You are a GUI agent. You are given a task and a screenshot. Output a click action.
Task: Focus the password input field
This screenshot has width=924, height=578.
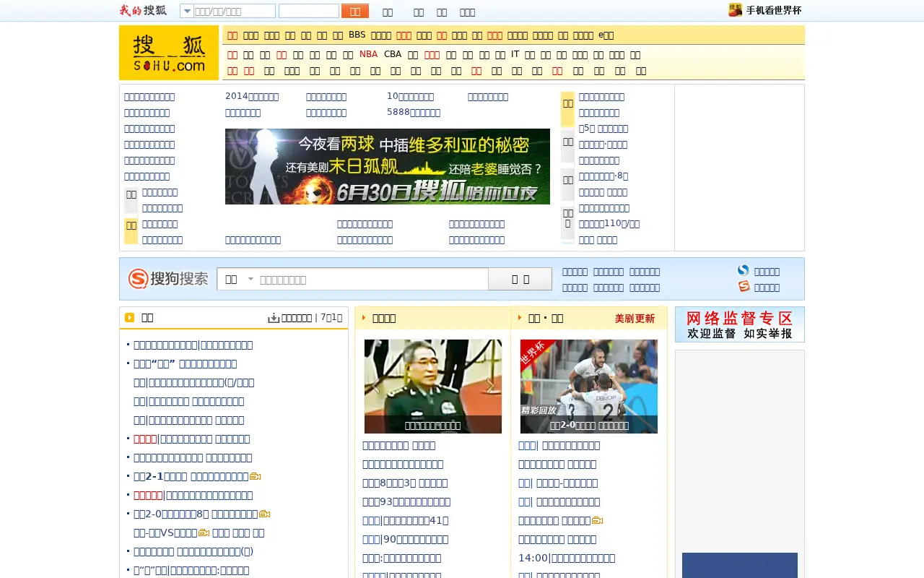pos(309,11)
